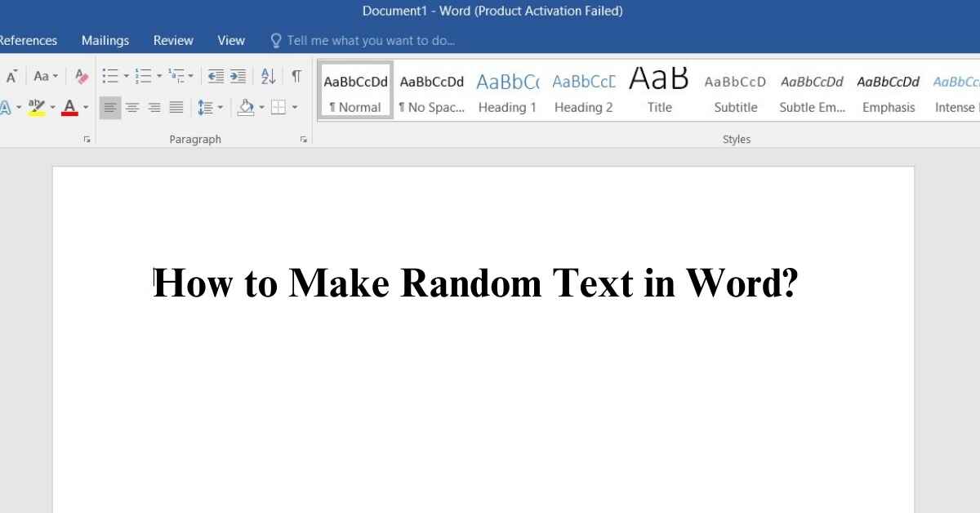Image resolution: width=980 pixels, height=513 pixels.
Task: Open the Font Color dropdown arrow
Action: tap(86, 107)
